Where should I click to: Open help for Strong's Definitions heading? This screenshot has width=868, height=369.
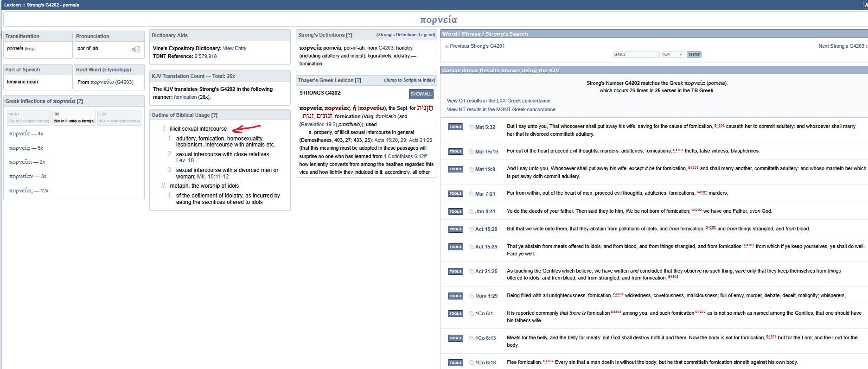(x=349, y=35)
